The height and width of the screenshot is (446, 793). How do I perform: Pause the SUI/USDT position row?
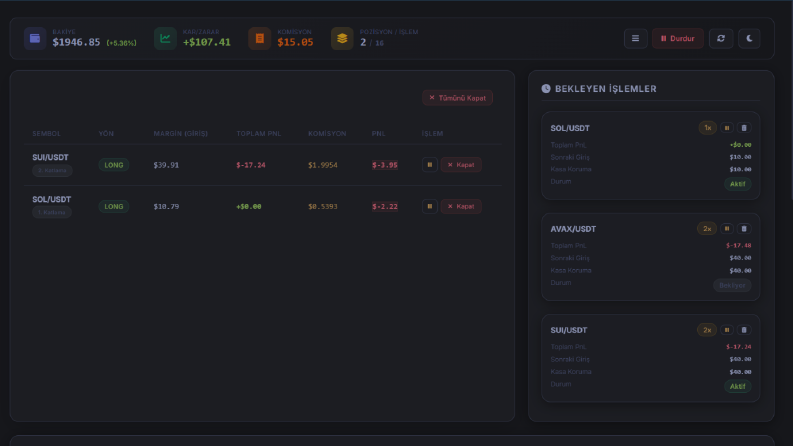coord(430,164)
